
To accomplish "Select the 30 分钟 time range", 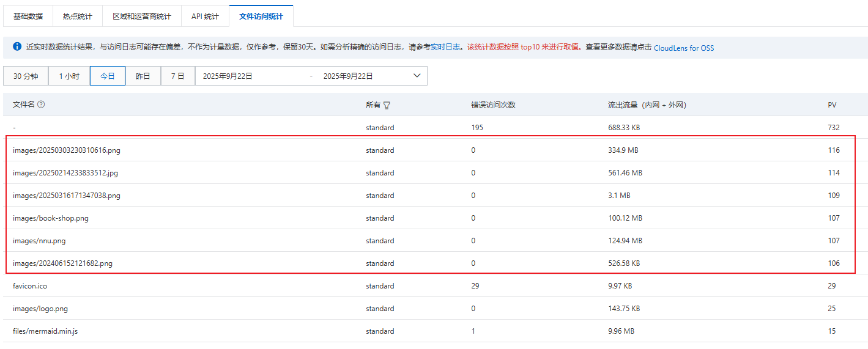I will point(26,76).
